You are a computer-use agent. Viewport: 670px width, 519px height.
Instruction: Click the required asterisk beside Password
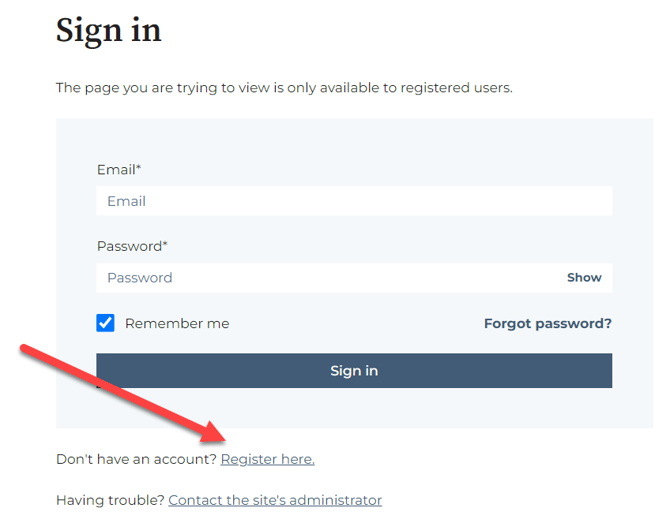[x=165, y=245]
